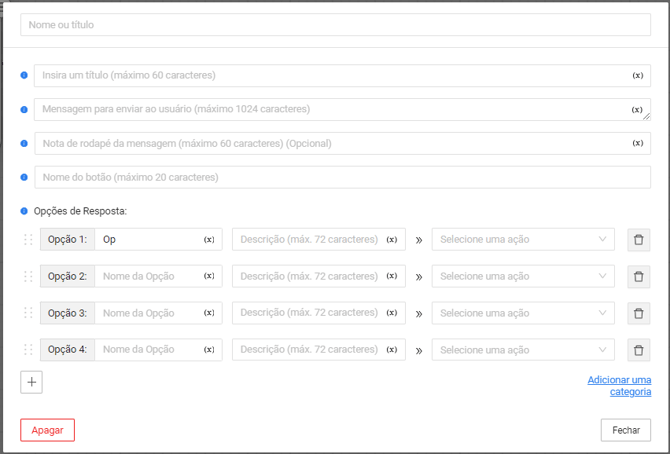Click info dot beside Opções de Resposta
The width and height of the screenshot is (670, 454).
tap(25, 211)
